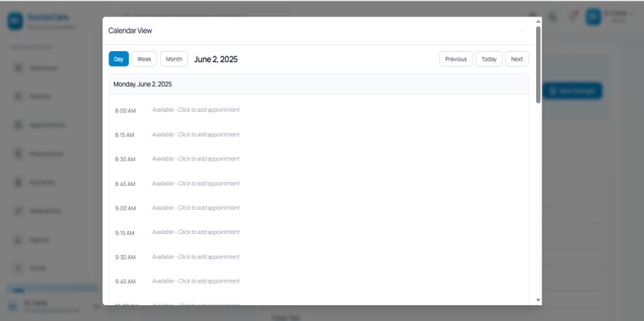Switch calendar to Week view
644x321 pixels.
pos(145,58)
